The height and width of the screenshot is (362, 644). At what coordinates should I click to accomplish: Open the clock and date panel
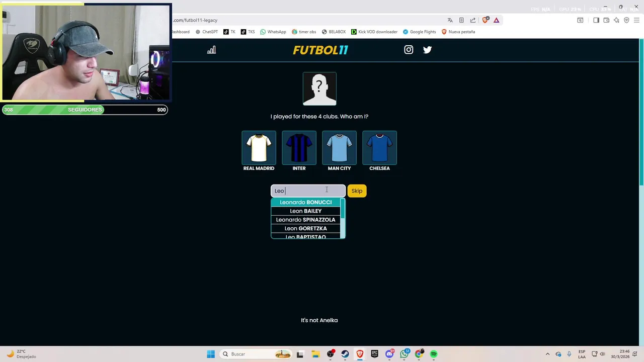click(620, 354)
